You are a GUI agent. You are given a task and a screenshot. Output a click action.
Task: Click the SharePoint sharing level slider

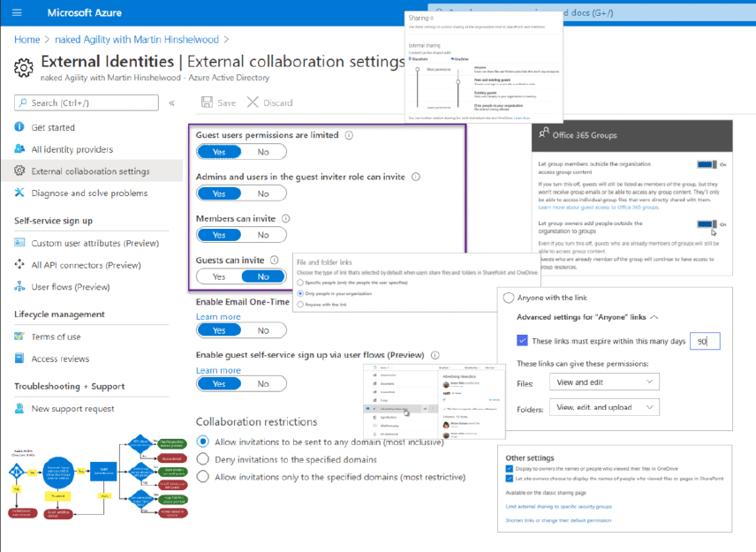coord(418,70)
